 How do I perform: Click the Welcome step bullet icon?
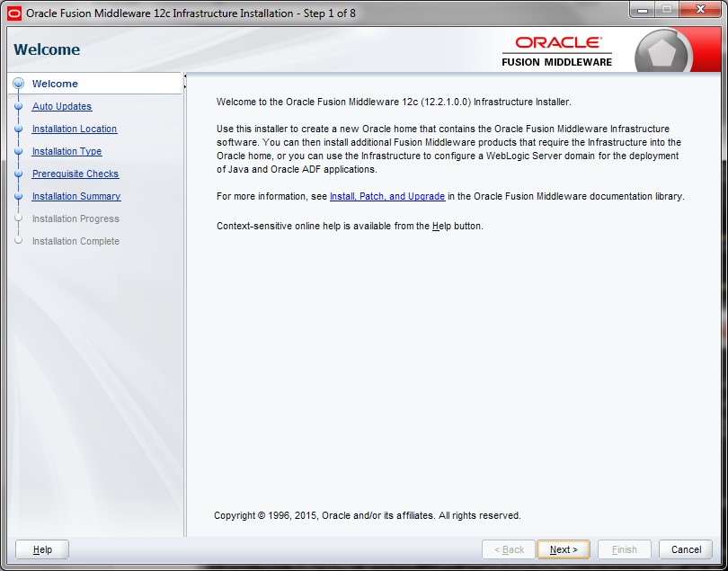[18, 84]
